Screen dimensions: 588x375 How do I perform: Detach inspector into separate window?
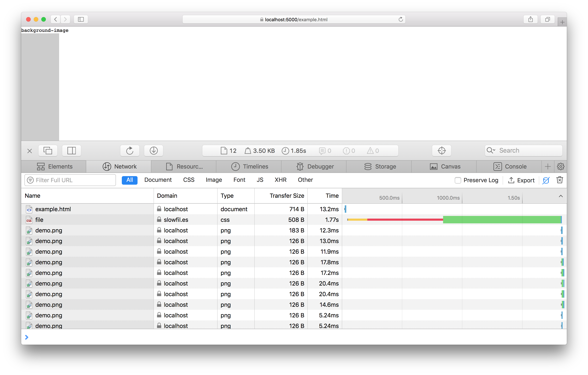pyautogui.click(x=48, y=151)
